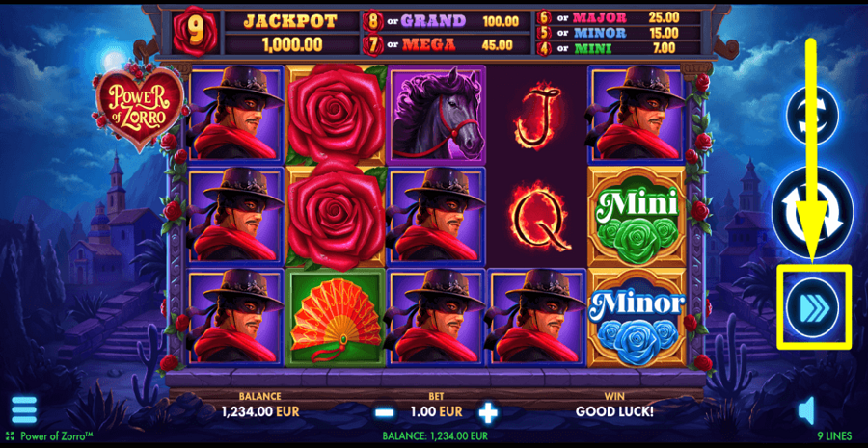The width and height of the screenshot is (868, 448).
Task: Click the 1.00 EUR bet amount
Action: (436, 411)
